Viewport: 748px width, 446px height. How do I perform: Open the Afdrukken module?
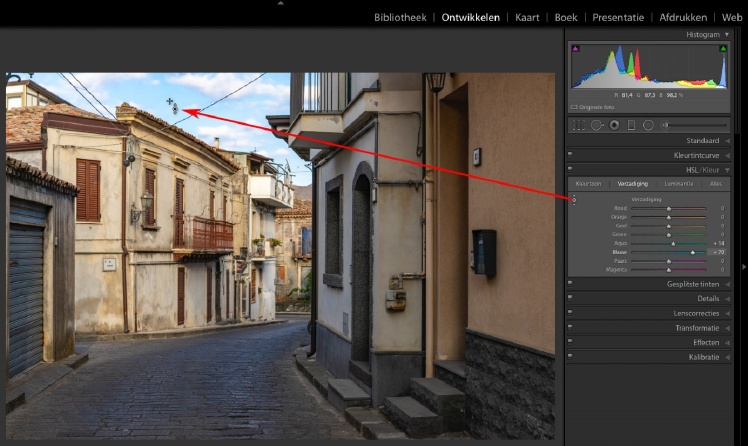tap(683, 18)
